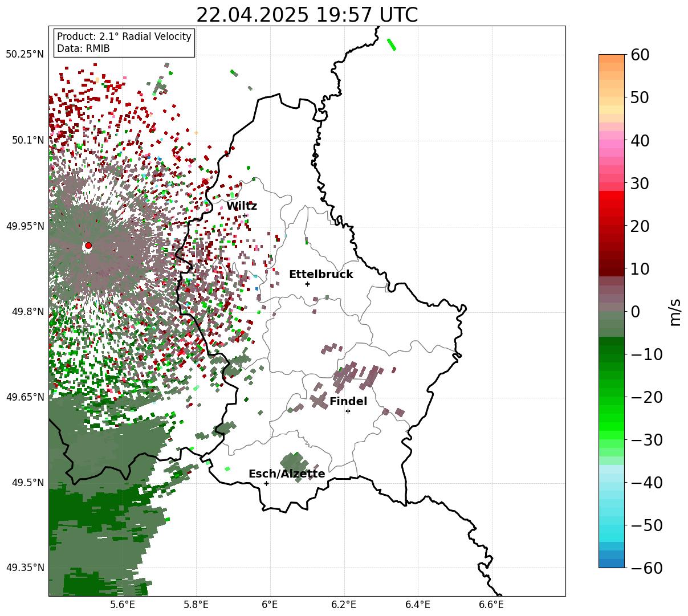
Task: Click the green echo patch above Esch/Alzette
Action: coord(294,466)
